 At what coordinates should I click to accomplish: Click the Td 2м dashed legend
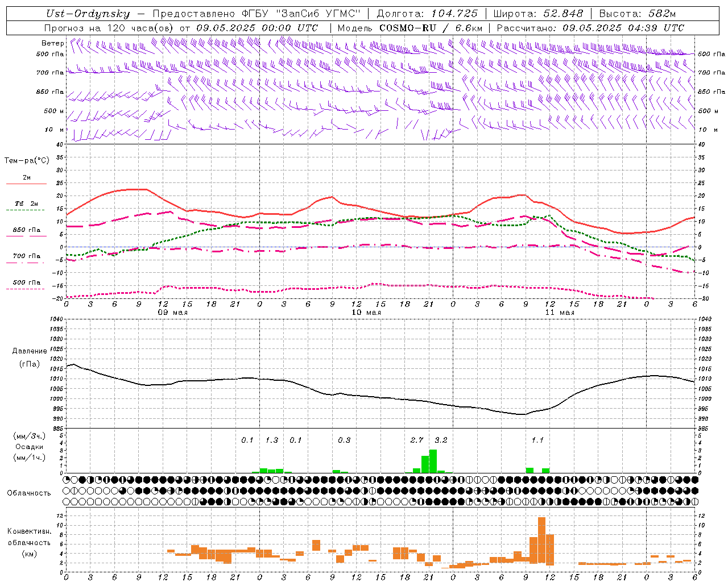tap(26, 210)
